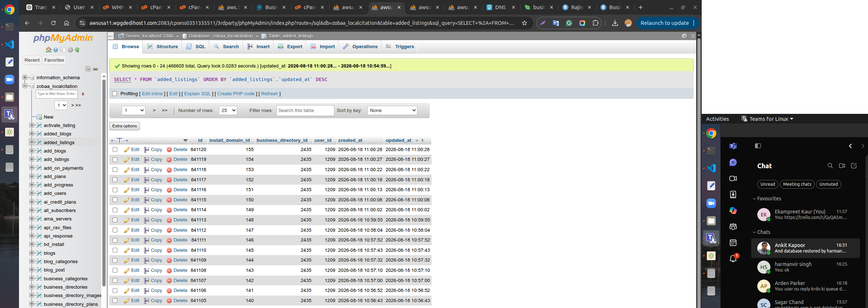Image resolution: width=868 pixels, height=308 pixels.
Task: Switch to SQL tab
Action: [196, 47]
